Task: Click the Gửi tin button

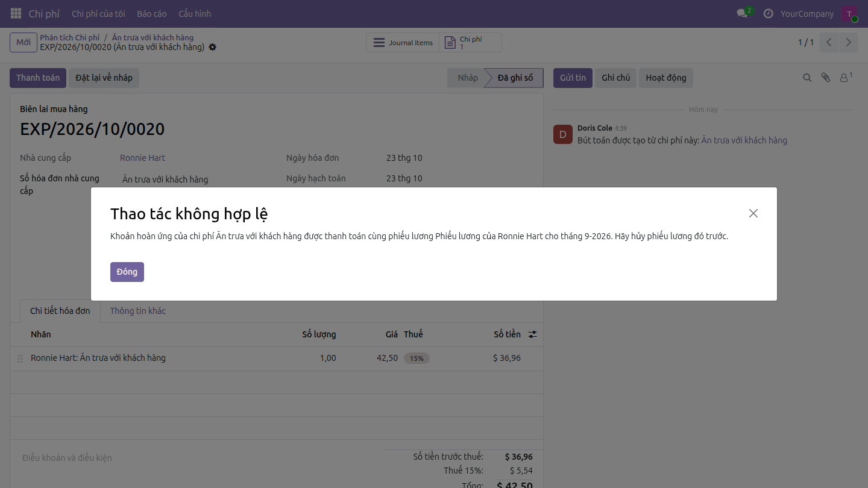Action: coord(573,78)
